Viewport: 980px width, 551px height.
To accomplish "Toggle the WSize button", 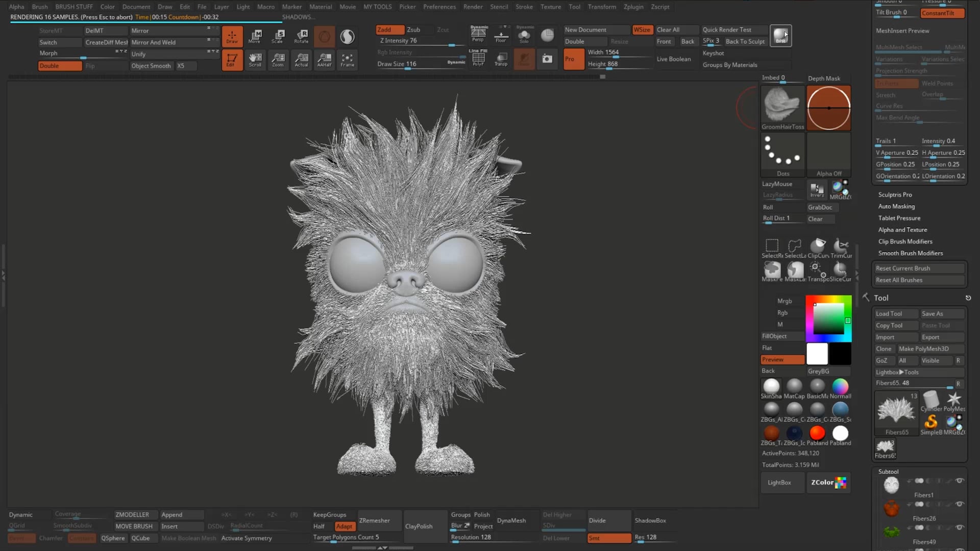I will coord(642,30).
